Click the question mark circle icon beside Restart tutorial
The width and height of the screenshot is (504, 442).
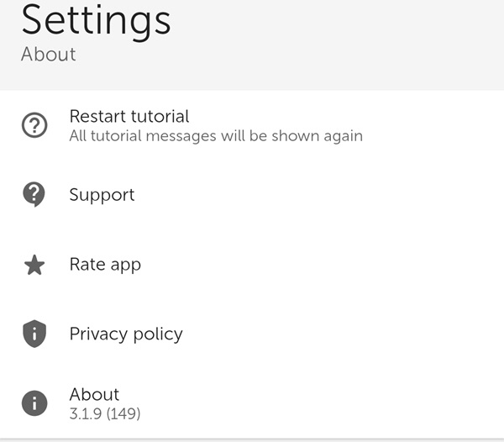click(34, 125)
